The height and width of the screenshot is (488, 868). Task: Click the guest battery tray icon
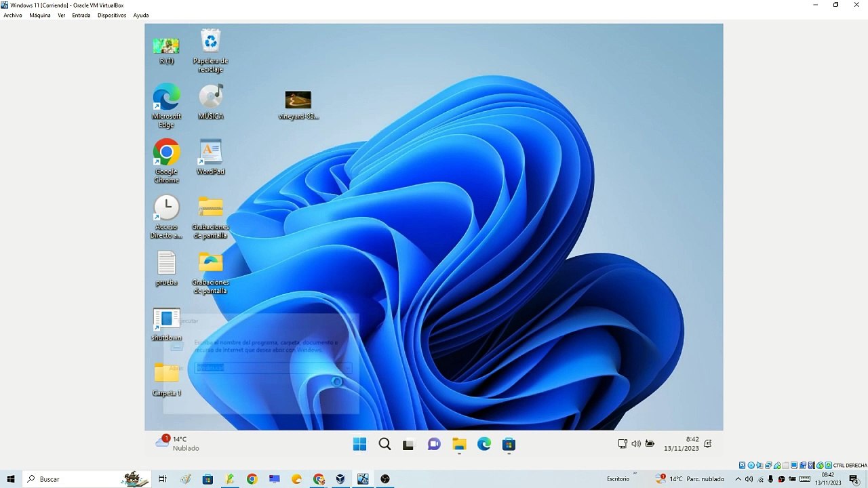click(x=650, y=444)
